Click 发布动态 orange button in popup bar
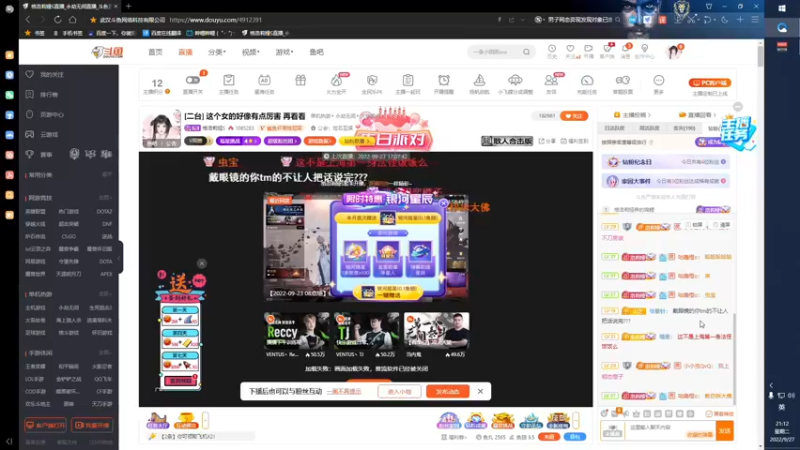Viewport: 800px width, 450px height. (x=447, y=391)
